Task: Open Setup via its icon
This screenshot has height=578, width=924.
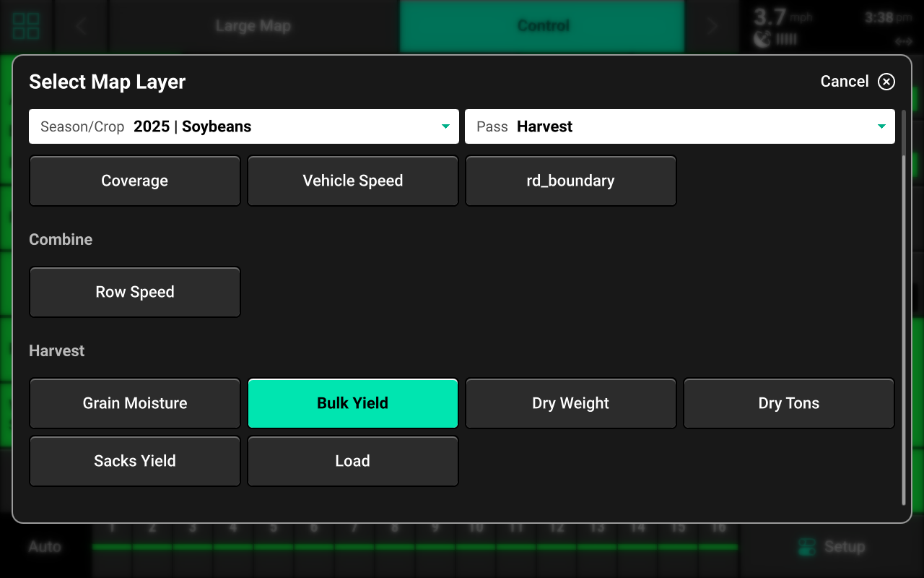Action: pyautogui.click(x=806, y=547)
